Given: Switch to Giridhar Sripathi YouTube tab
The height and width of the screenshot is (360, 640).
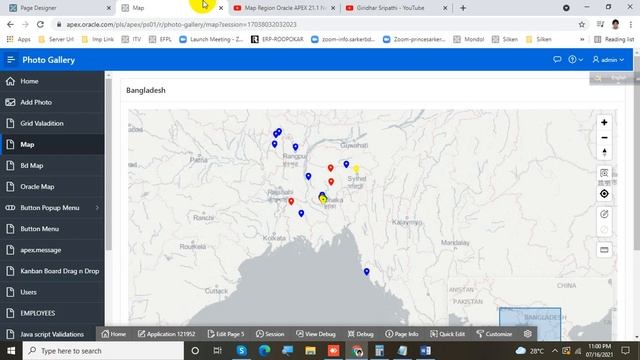Looking at the screenshot, I should click(x=396, y=8).
